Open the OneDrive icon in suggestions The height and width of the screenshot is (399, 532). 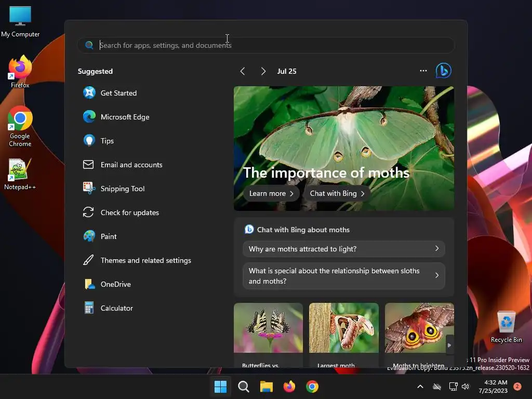pyautogui.click(x=89, y=284)
